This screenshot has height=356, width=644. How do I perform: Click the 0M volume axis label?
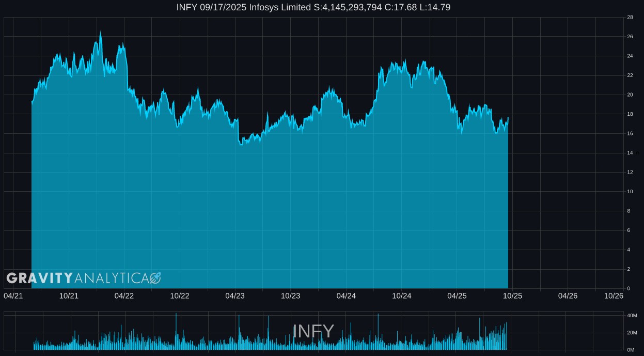coord(631,350)
